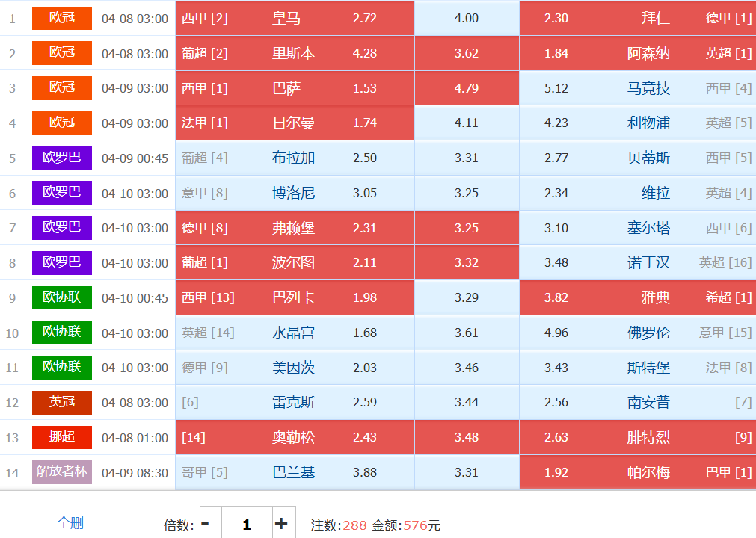Image resolution: width=756 pixels, height=538 pixels.
Task: Click the 英冠 league tag in row 12
Action: click(62, 402)
